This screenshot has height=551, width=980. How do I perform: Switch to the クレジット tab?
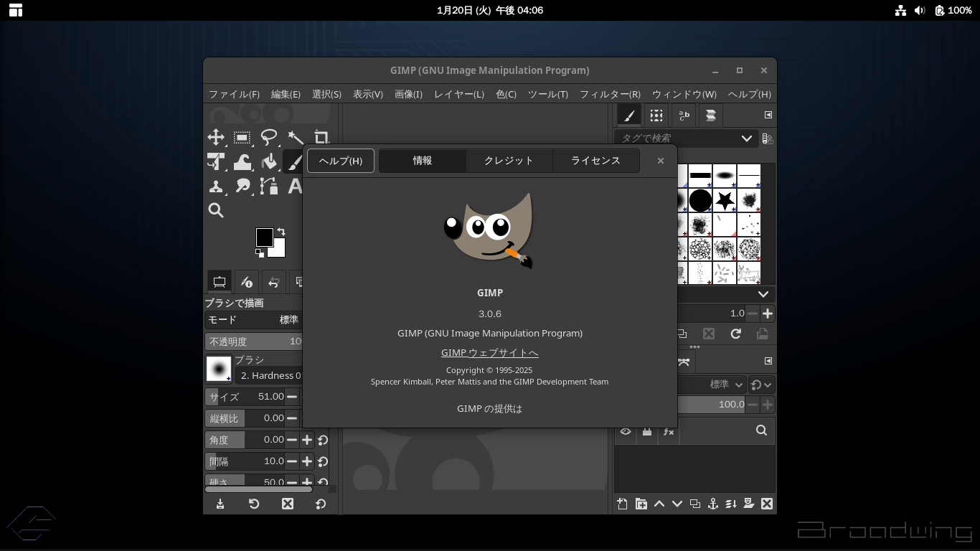509,161
